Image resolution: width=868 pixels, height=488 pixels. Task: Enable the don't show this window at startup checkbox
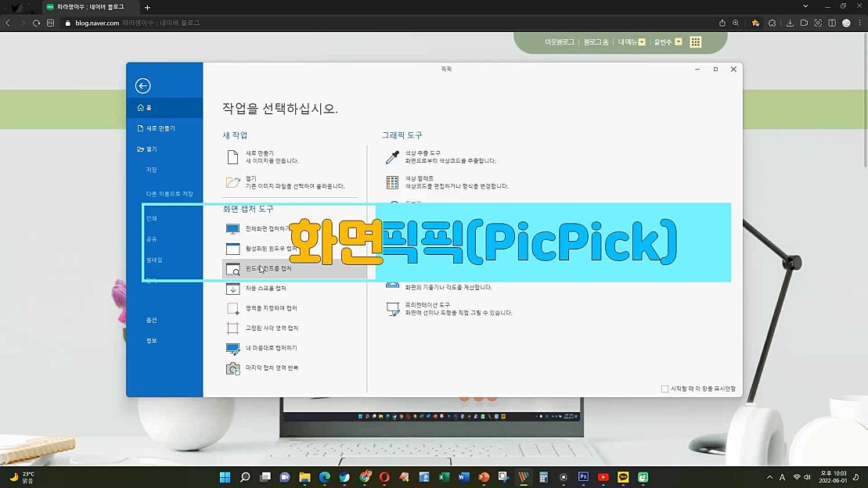(x=663, y=388)
